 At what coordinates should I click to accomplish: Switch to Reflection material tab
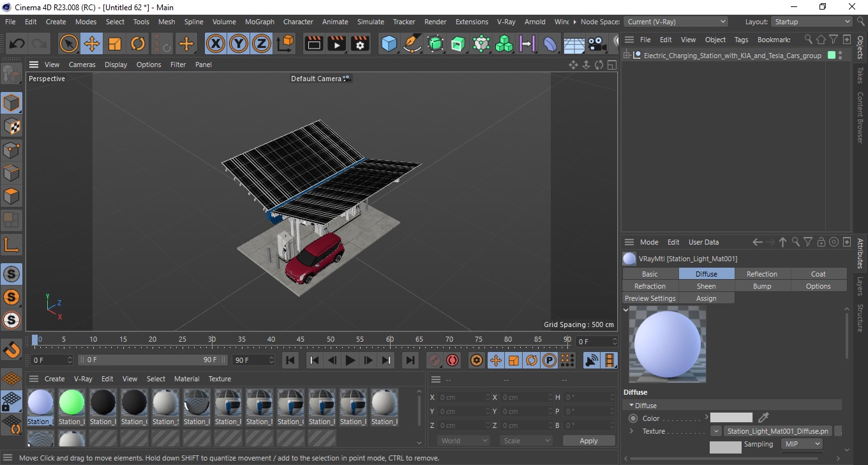click(x=762, y=274)
